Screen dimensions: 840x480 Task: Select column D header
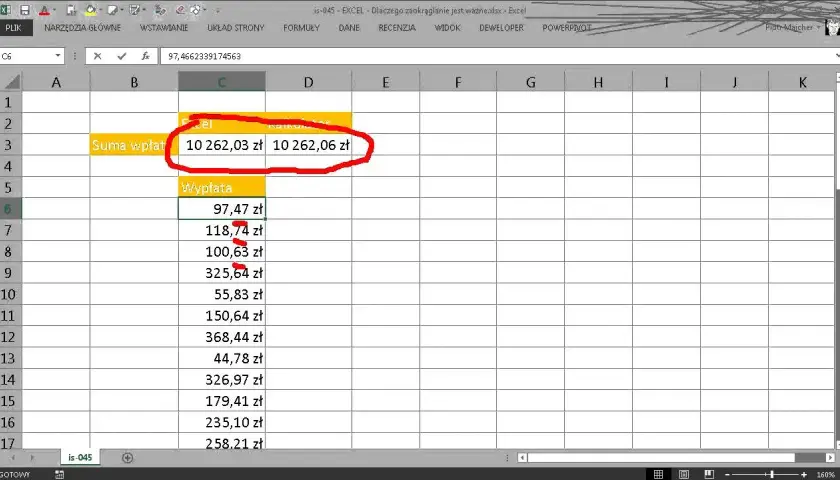click(309, 82)
